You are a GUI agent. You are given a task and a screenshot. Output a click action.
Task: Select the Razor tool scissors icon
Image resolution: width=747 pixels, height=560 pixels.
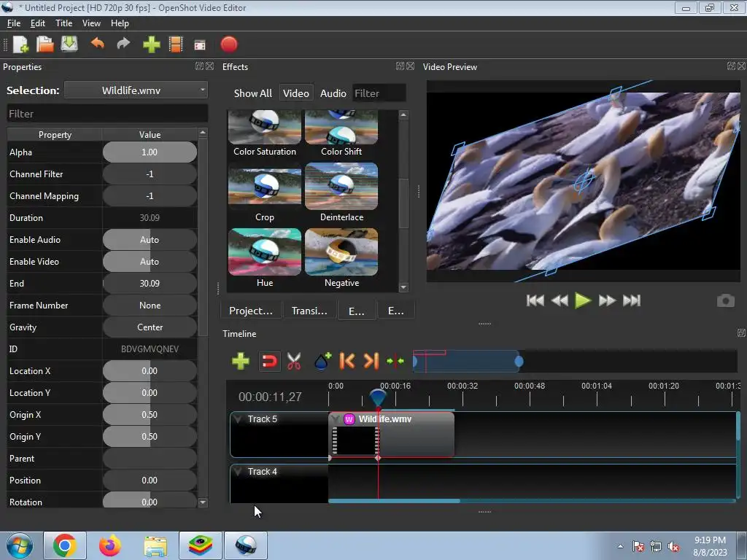[294, 361]
